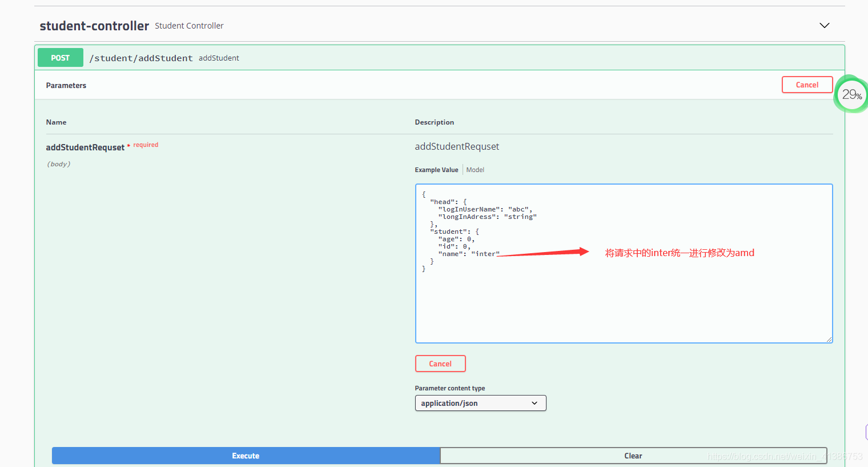Click the resize handle of the example body textarea

tap(829, 338)
